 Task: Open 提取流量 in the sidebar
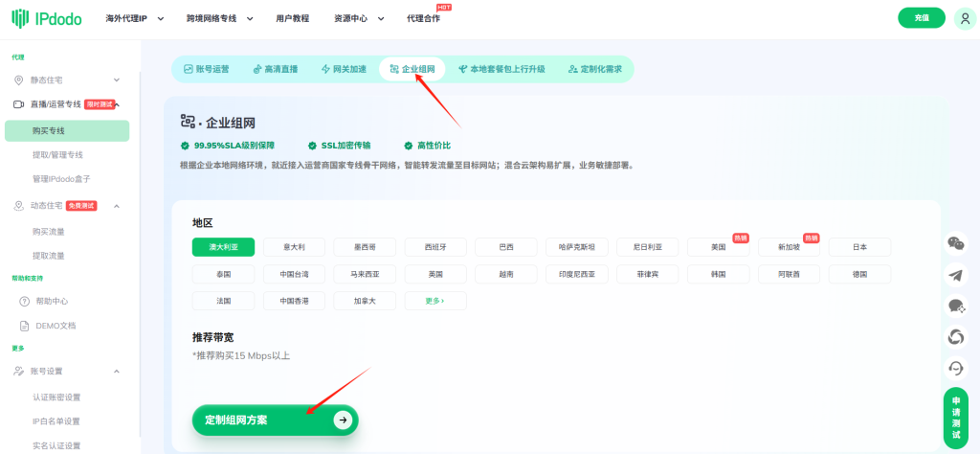click(49, 256)
